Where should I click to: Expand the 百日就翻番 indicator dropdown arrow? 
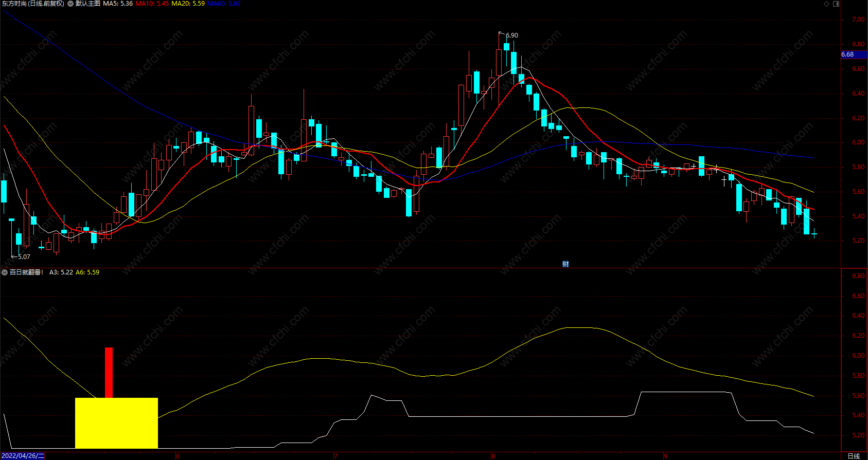tap(5, 272)
